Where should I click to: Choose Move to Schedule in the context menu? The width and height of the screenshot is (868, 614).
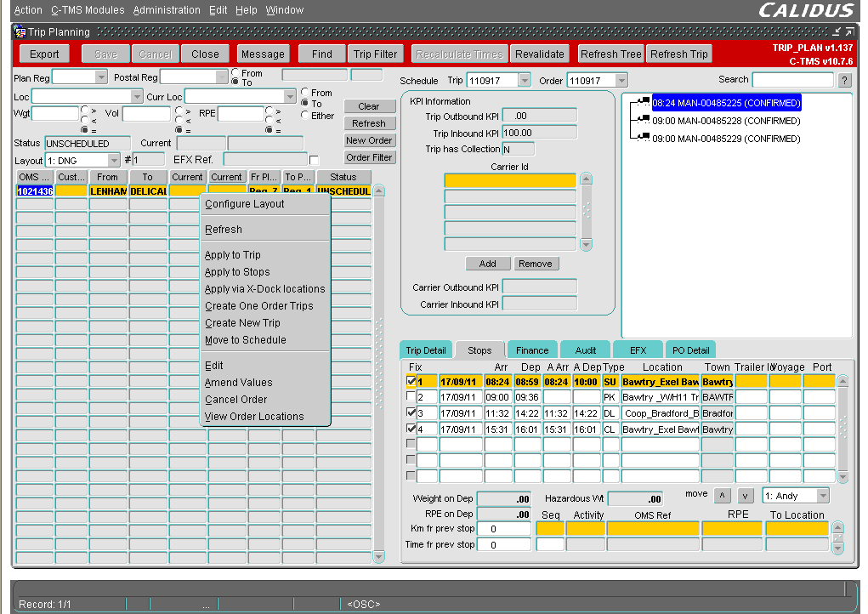tap(265, 340)
